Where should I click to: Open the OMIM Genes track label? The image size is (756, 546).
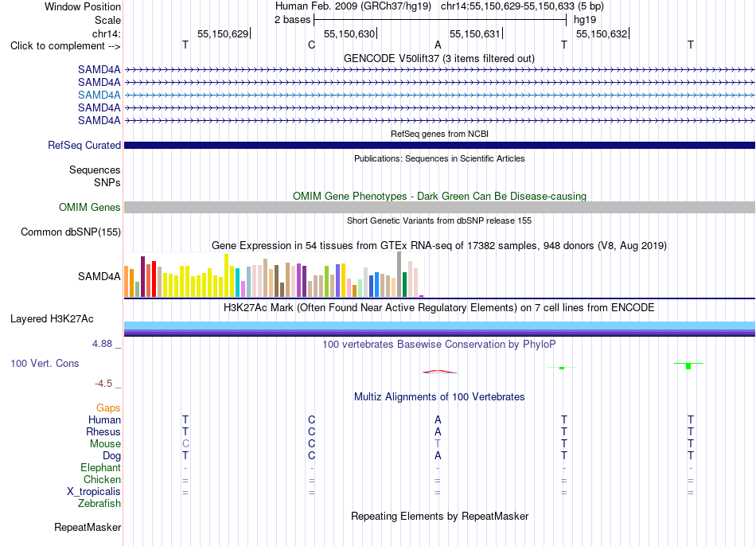pos(90,208)
